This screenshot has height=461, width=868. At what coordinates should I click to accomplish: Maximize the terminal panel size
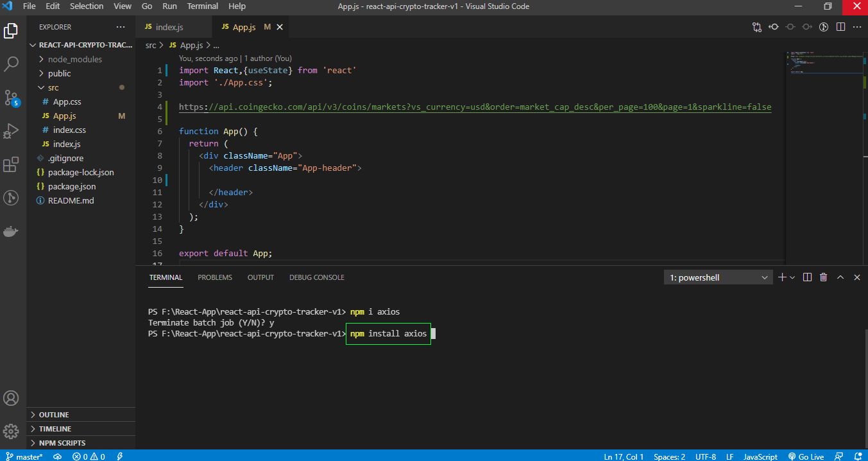[840, 277]
